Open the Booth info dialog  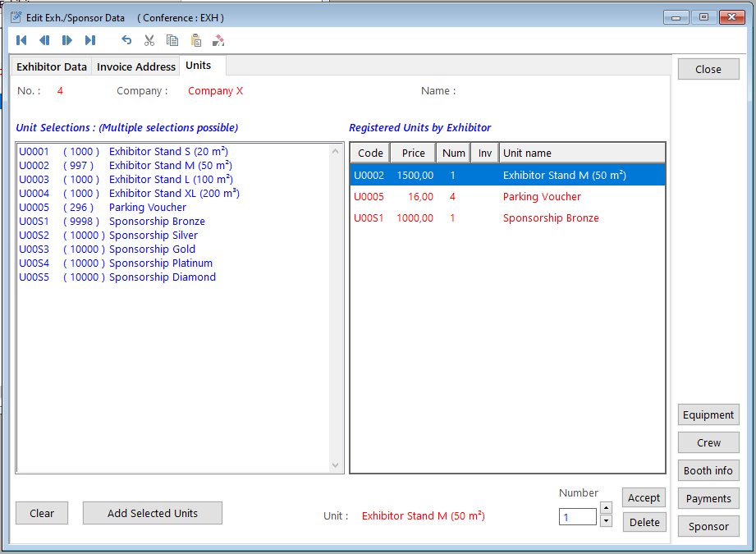tap(708, 470)
